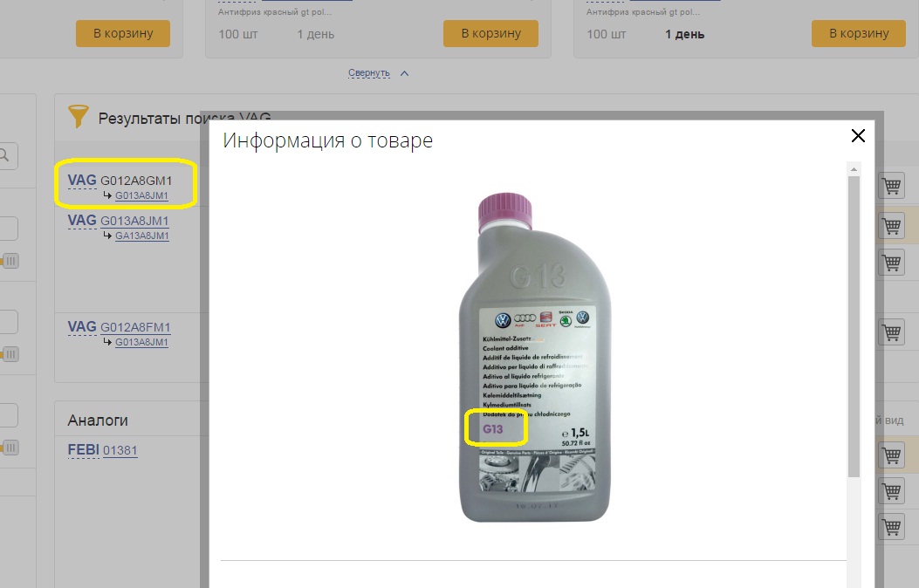Image resolution: width=919 pixels, height=588 pixels.
Task: Click the G012A8GM1 part number text
Action: click(x=136, y=181)
